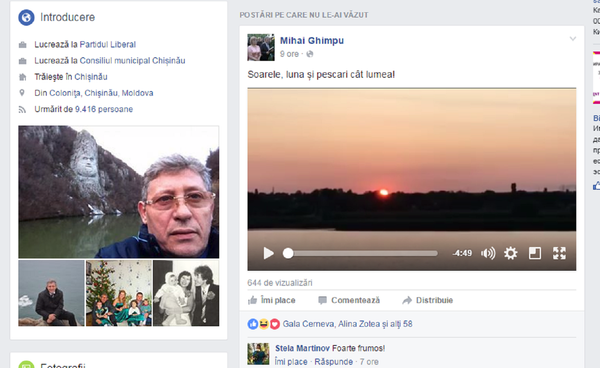Click the briefcase icon beside Consiliul municipal
This screenshot has width=600, height=368.
click(x=23, y=61)
